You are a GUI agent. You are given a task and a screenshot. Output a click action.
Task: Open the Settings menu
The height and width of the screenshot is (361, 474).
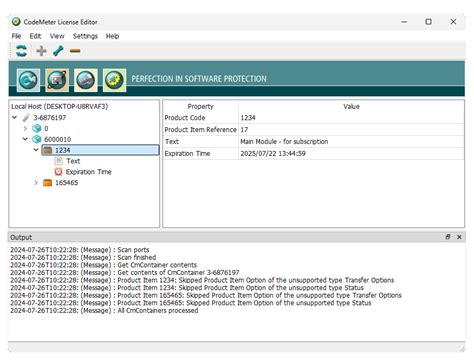coord(85,36)
